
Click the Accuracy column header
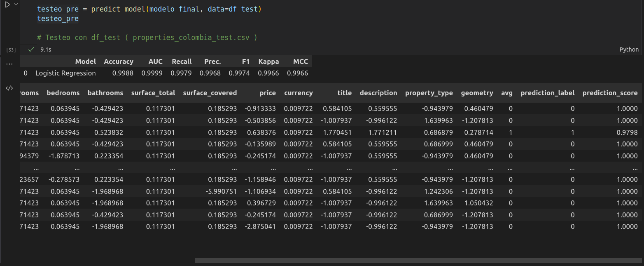[119, 61]
